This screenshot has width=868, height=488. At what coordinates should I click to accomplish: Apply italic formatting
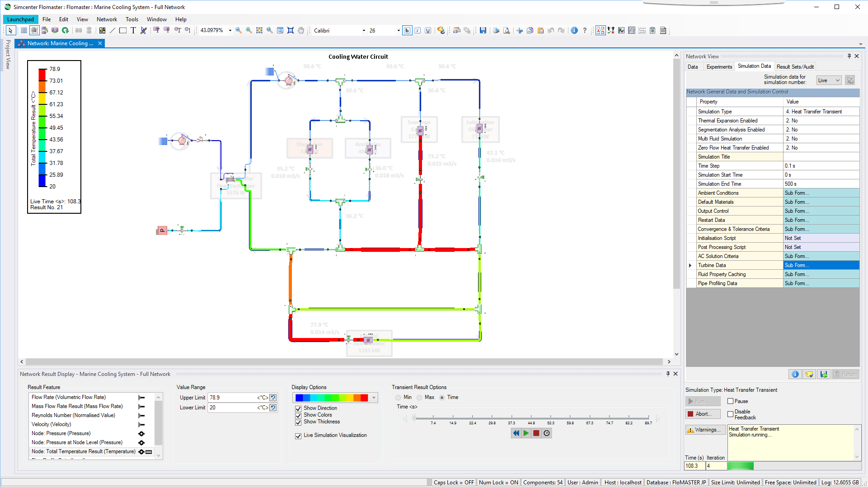pyautogui.click(x=417, y=30)
